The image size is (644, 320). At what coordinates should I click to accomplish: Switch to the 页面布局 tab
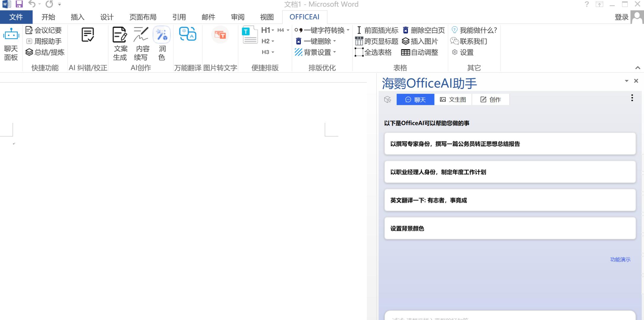point(143,17)
